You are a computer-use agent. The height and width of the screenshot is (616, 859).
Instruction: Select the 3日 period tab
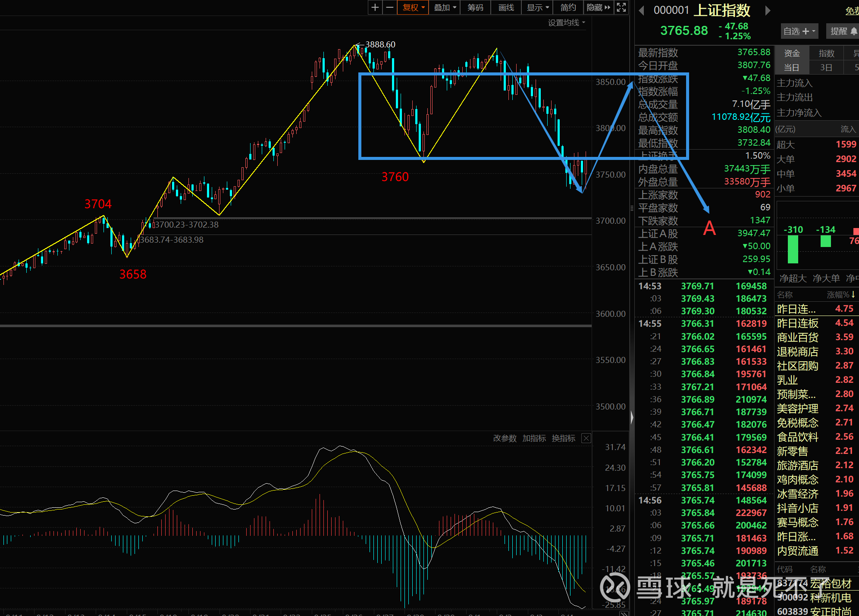[x=826, y=67]
